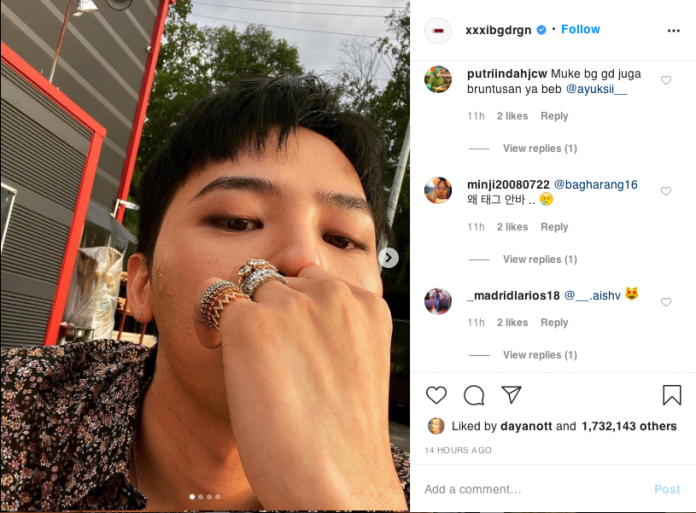Click the verified badge beside xxxibgdrgn

pos(542,30)
